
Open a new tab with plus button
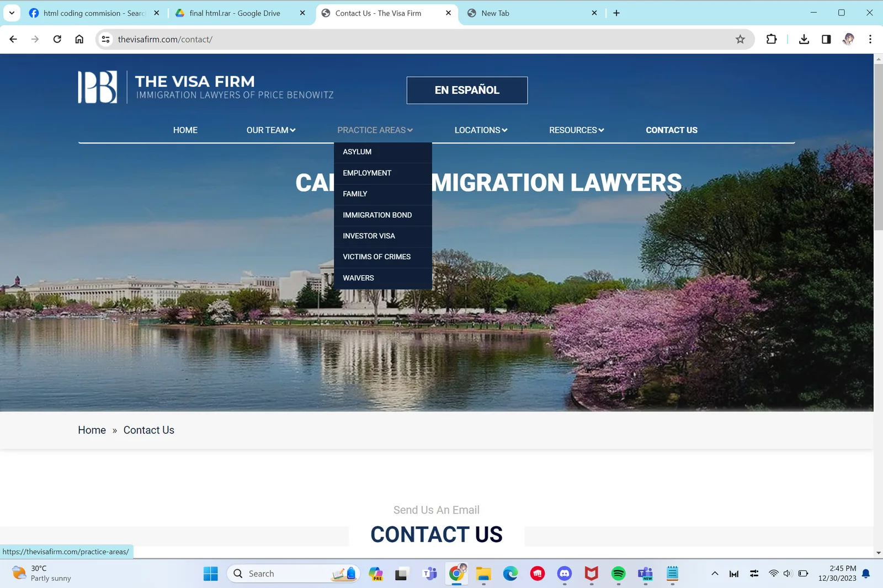pos(616,13)
